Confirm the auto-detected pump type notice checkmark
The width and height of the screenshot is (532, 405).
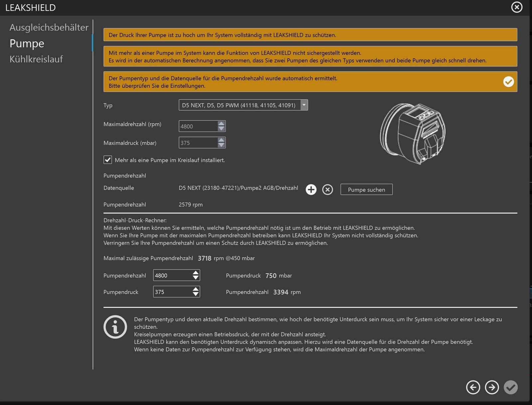pyautogui.click(x=508, y=82)
